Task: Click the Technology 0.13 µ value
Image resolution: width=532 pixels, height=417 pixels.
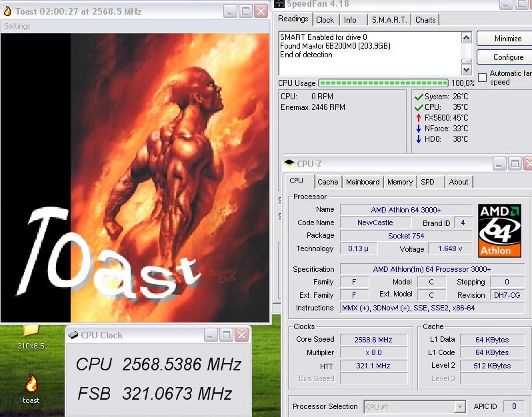Action: [358, 249]
